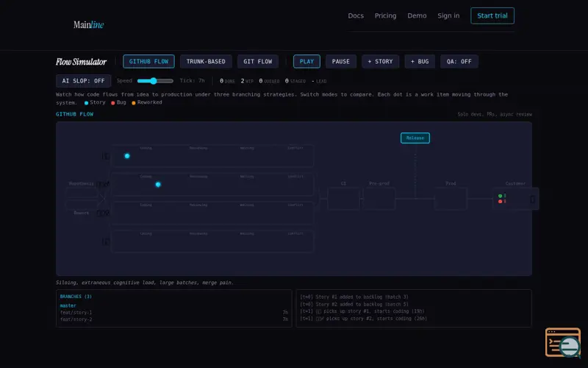588x368 pixels.
Task: Click log line 'Story #1 added to backlog'
Action: pos(354,297)
